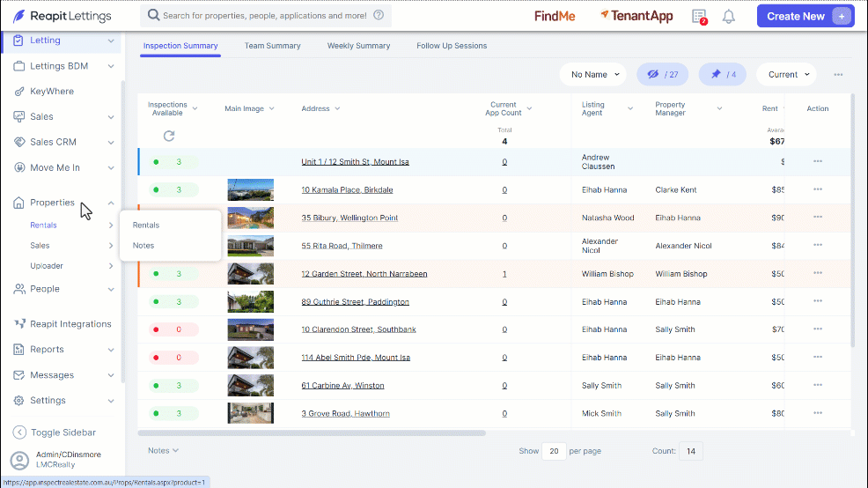Open action menu for 12 Garden Street row
Viewport: 868px width, 488px height.
(x=818, y=273)
